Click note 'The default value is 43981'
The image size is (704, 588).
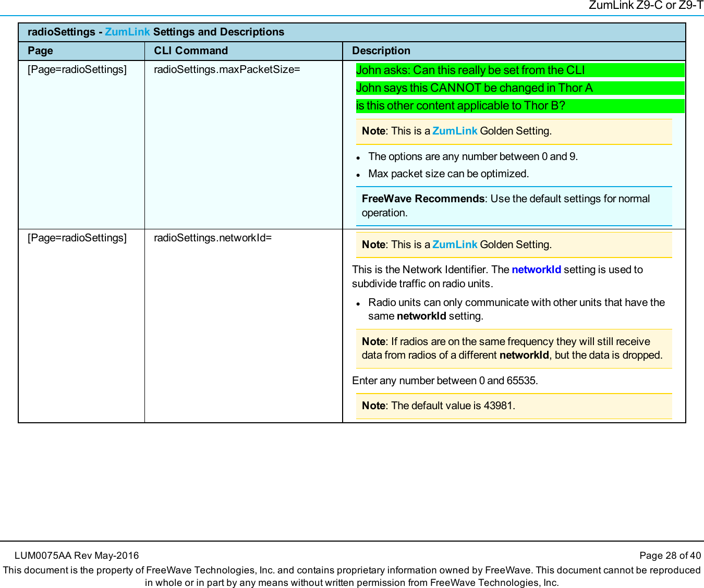[x=514, y=406]
